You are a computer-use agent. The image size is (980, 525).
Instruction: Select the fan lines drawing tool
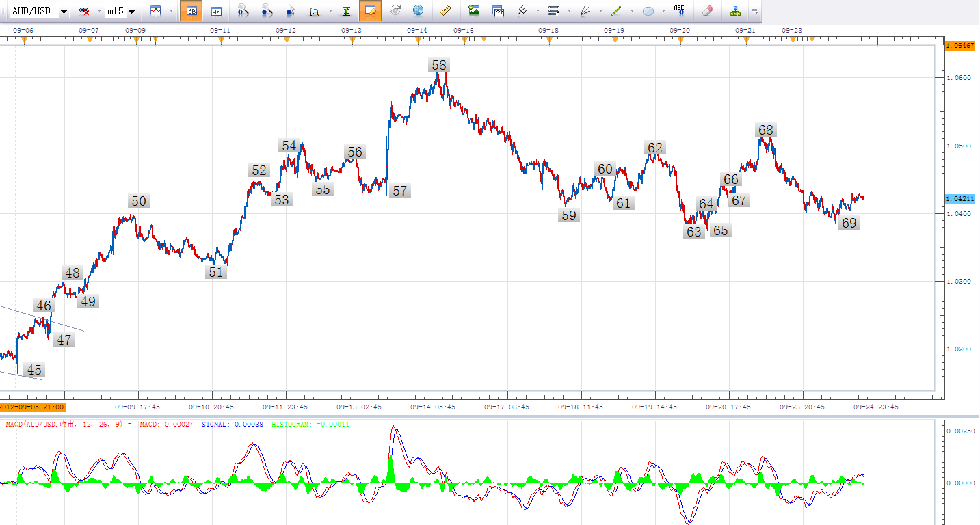click(x=585, y=11)
